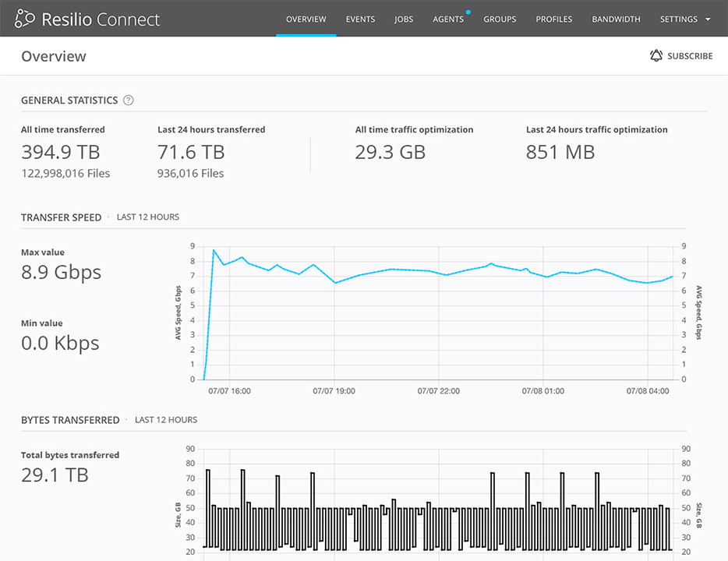Click the 07/08 01:00 label on speed chart

[x=543, y=391]
